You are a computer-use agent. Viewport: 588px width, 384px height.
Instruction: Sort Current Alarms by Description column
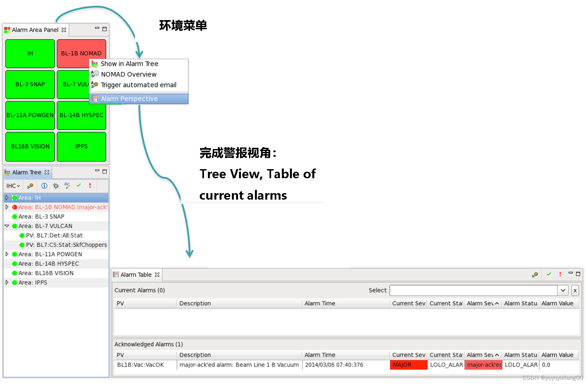click(239, 304)
